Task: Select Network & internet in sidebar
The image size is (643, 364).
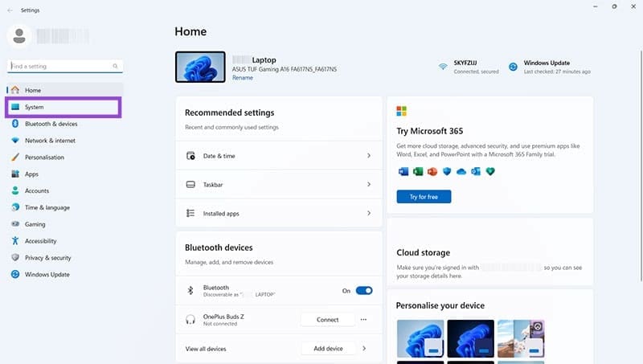Action: [x=50, y=141]
